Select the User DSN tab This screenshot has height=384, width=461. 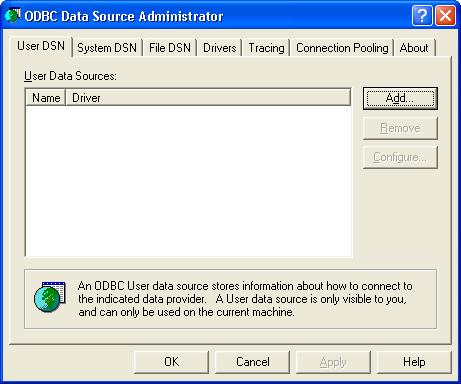tap(41, 46)
